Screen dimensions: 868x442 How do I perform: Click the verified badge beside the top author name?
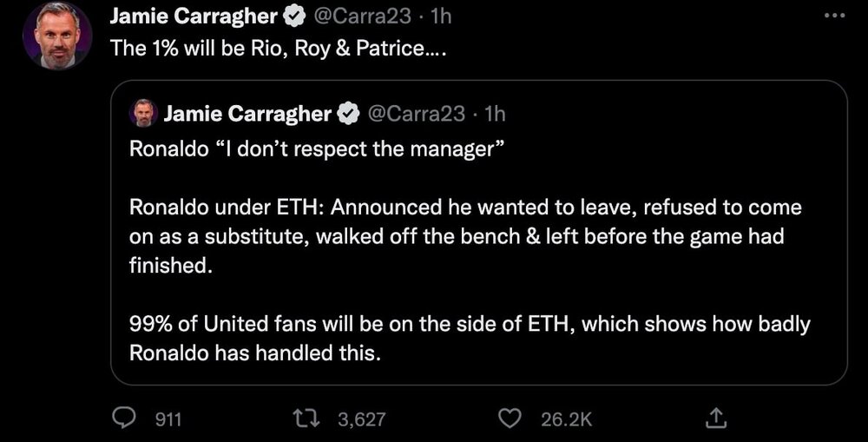(x=297, y=16)
